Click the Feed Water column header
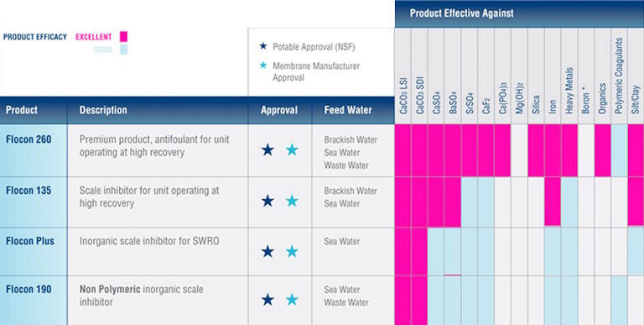 pos(348,110)
